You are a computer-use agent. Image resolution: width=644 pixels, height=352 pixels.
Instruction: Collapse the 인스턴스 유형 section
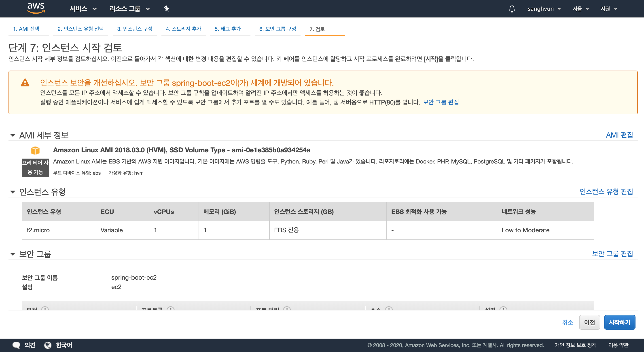point(13,192)
